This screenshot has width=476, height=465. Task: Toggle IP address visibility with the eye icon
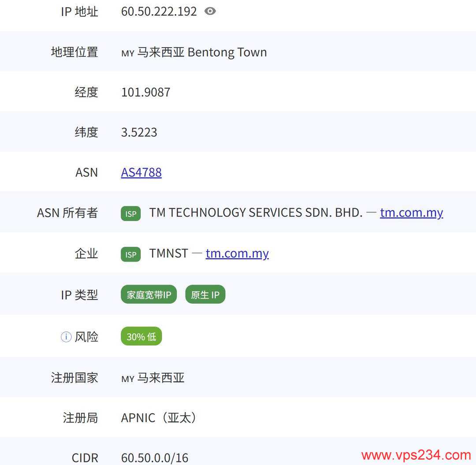(x=210, y=11)
